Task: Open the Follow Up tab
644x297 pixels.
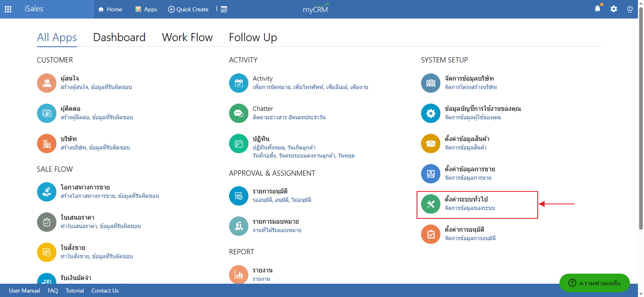Action: pyautogui.click(x=253, y=37)
